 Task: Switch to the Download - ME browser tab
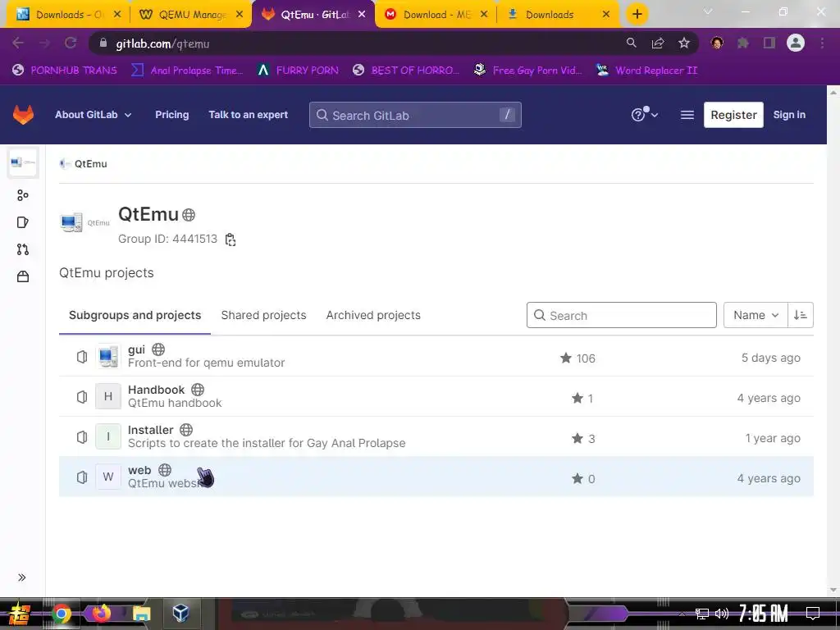click(x=437, y=15)
